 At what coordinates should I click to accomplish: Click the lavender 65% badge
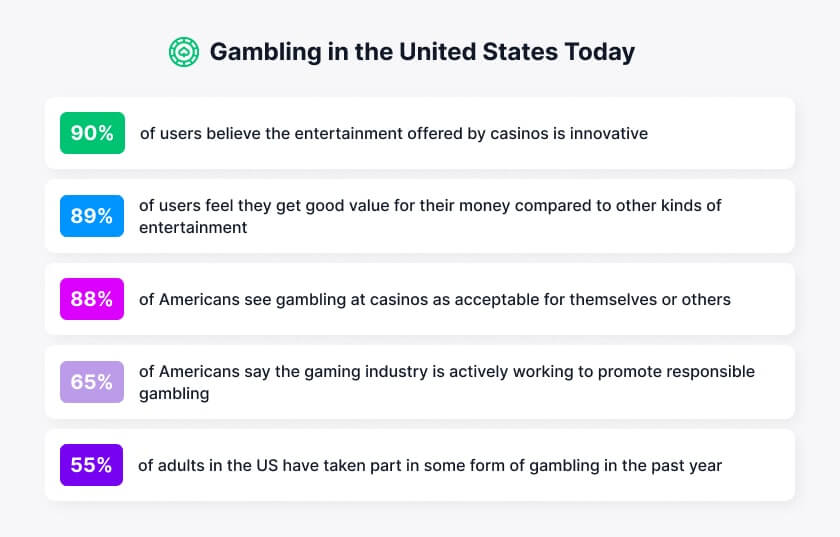pyautogui.click(x=92, y=382)
